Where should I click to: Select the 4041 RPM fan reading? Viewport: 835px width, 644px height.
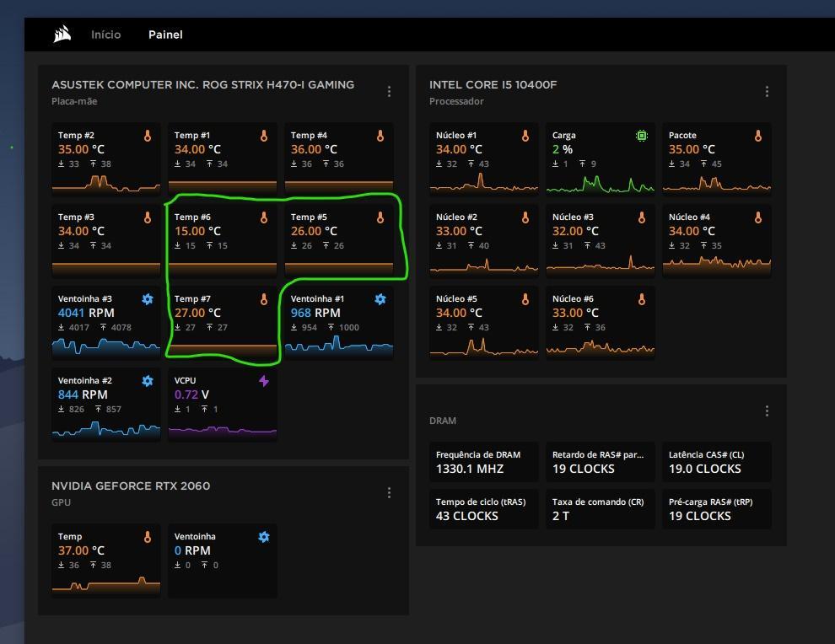(86, 313)
